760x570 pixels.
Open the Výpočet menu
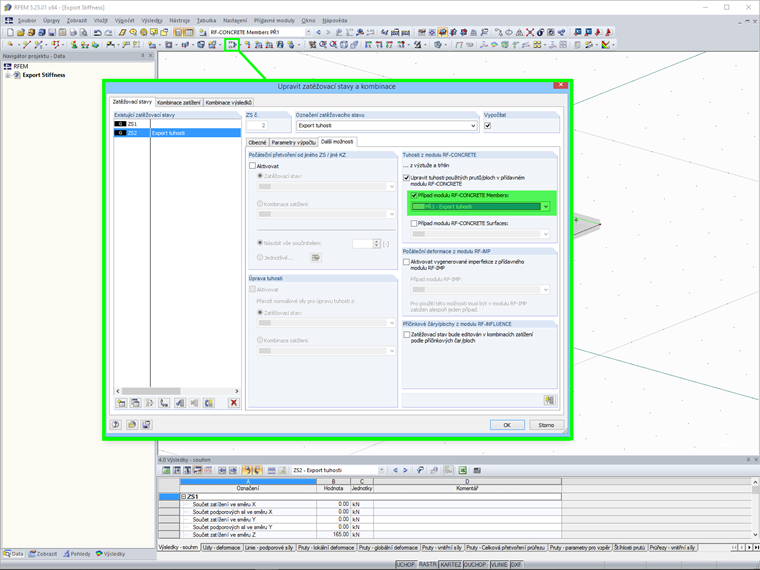coord(125,20)
